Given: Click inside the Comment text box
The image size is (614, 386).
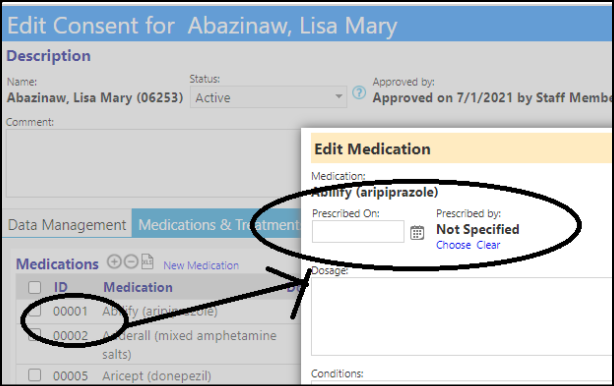Looking at the screenshot, I should tap(154, 163).
